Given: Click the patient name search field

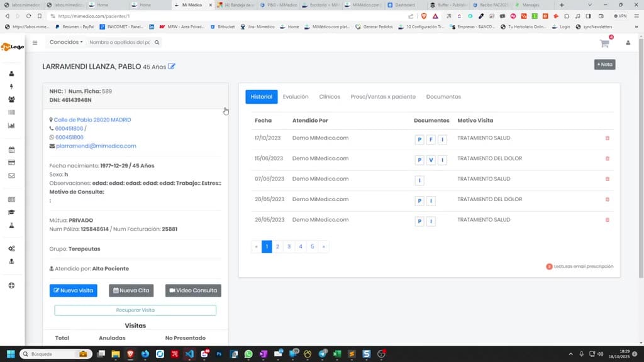Looking at the screenshot, I should [119, 42].
